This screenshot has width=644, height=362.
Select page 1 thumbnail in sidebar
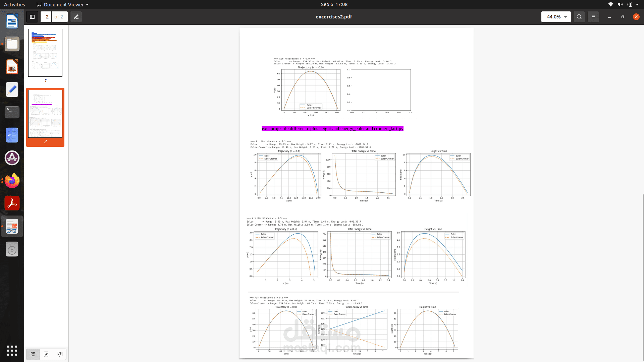tap(45, 53)
